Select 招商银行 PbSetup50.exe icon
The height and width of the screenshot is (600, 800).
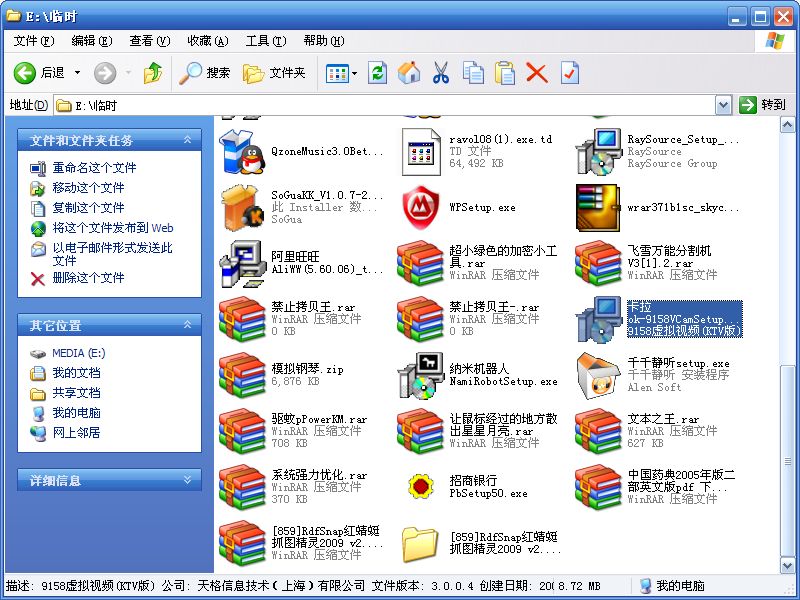point(421,487)
